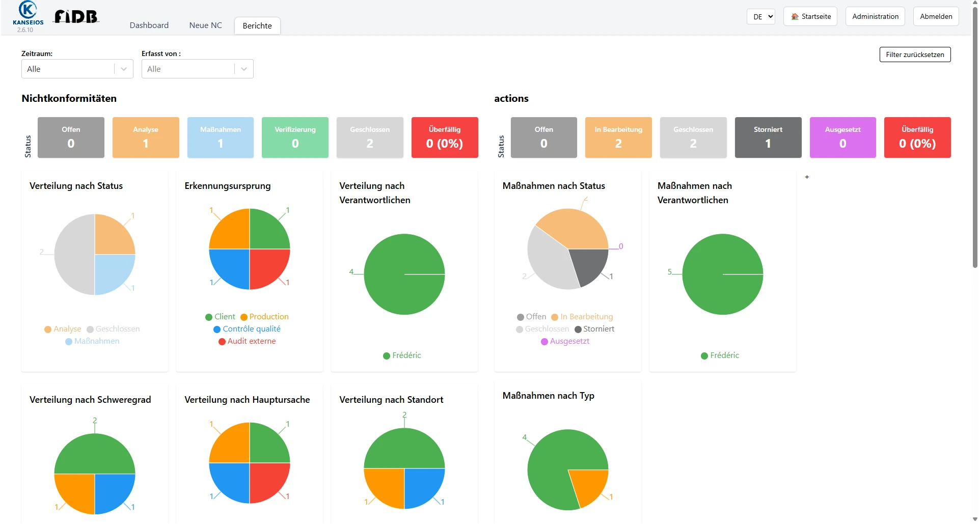
Task: Click the page vertical scrollbar
Action: point(974,137)
